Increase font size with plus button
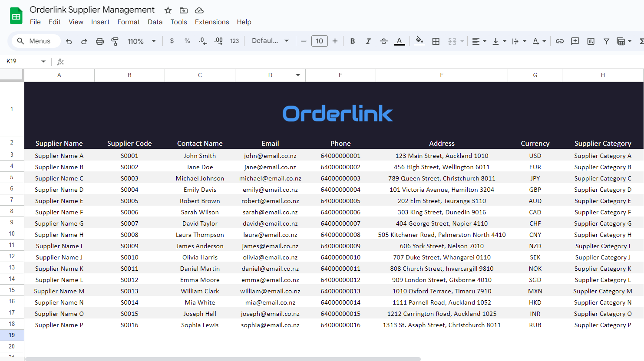 pyautogui.click(x=335, y=41)
